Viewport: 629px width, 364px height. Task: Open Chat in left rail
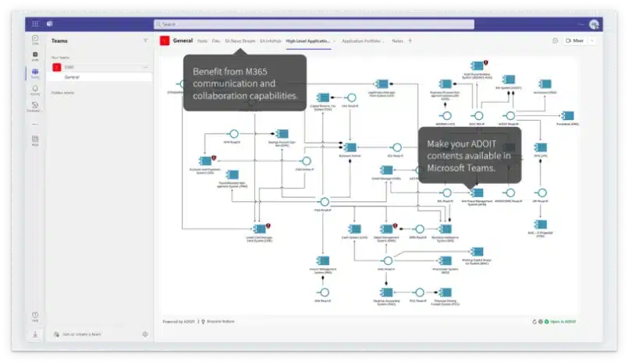[35, 40]
